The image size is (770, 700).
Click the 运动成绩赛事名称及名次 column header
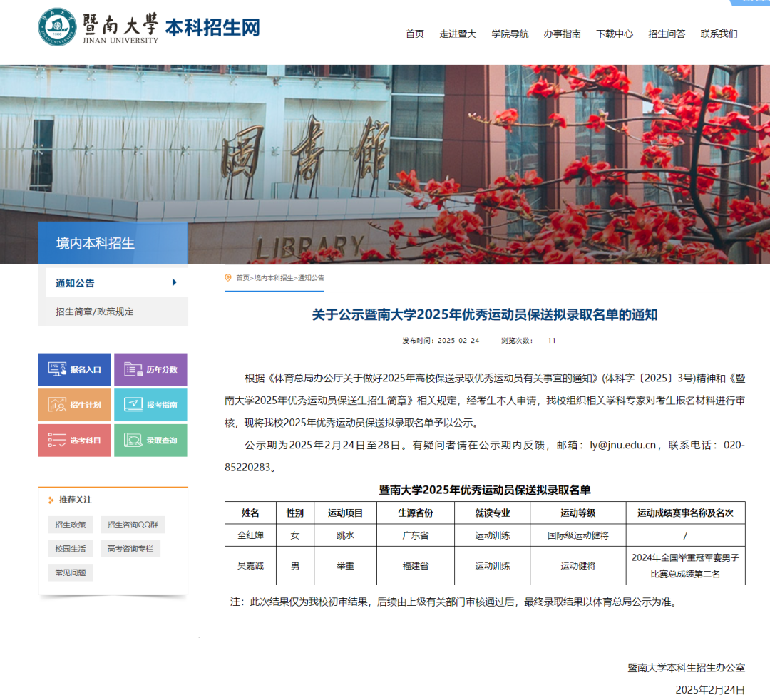pyautogui.click(x=686, y=513)
